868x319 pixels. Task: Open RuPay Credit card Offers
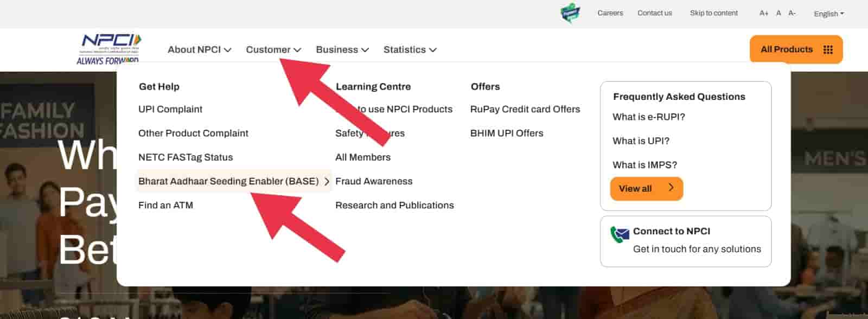(x=525, y=109)
